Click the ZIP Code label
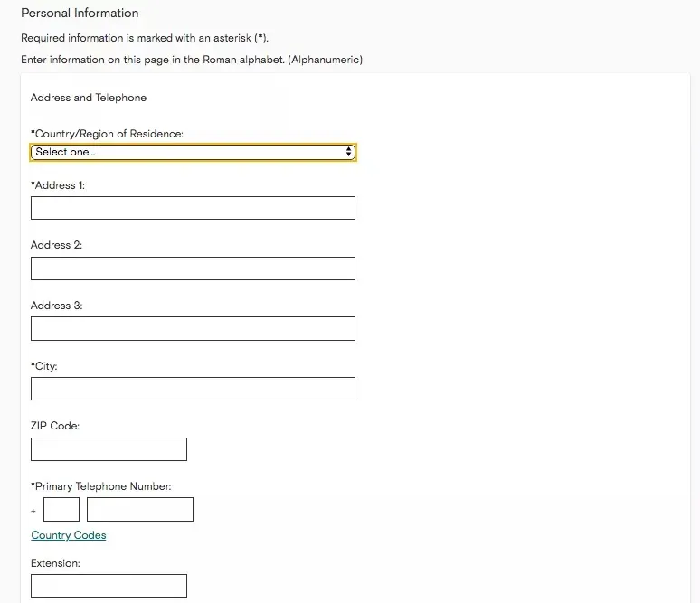The image size is (700, 603). (55, 426)
